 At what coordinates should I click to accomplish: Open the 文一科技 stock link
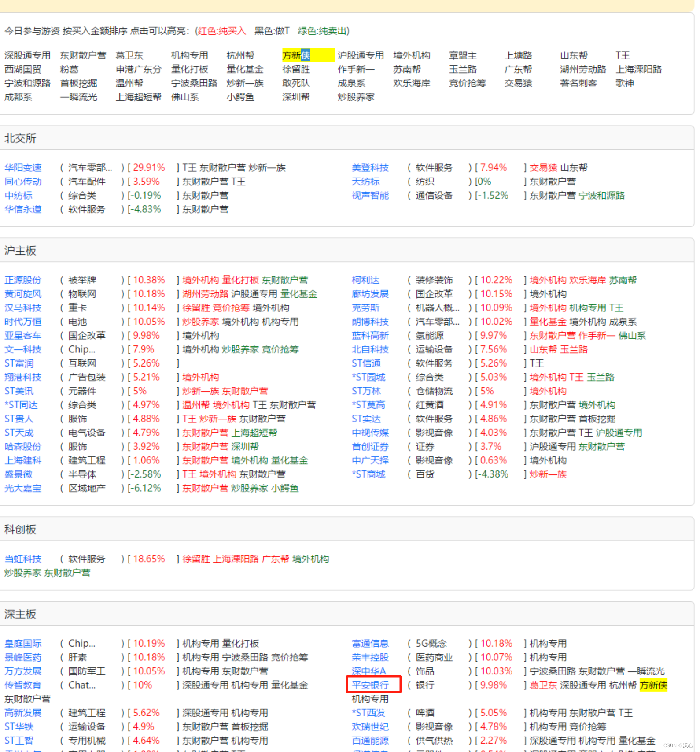coord(23,349)
